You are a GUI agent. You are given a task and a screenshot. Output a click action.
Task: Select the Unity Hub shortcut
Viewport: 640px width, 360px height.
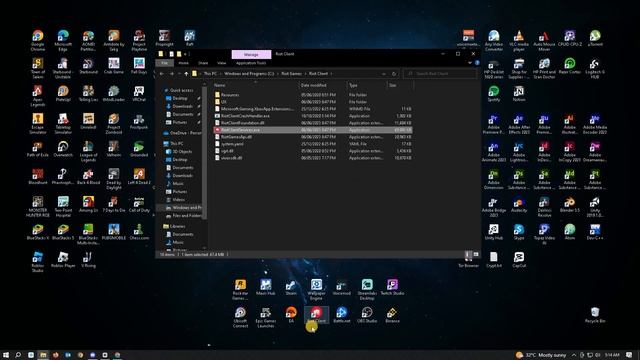coord(493,232)
